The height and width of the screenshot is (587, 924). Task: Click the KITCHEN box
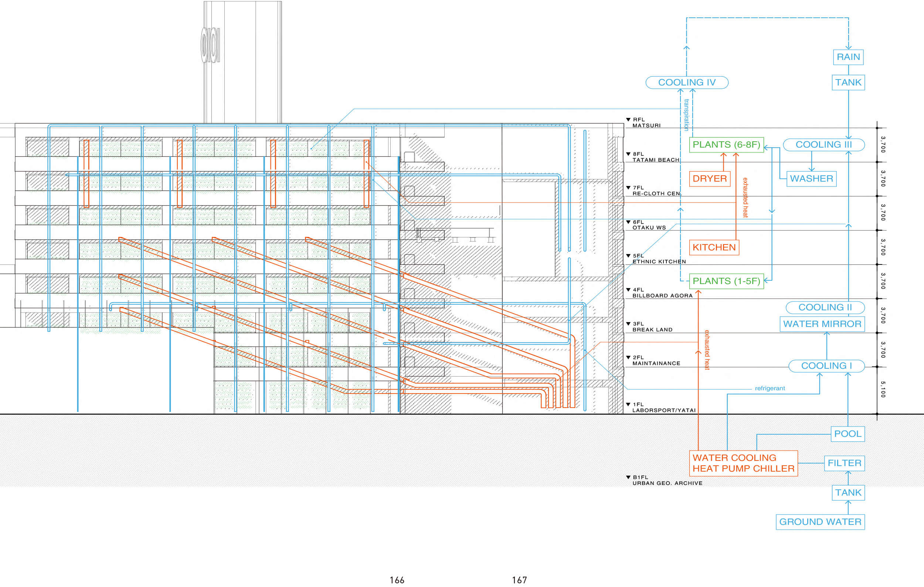(714, 247)
